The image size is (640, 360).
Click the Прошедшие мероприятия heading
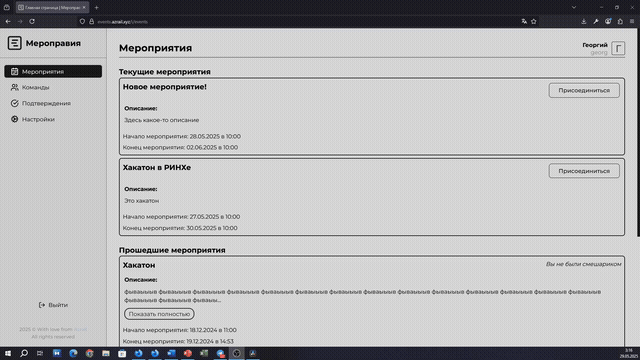point(172,250)
